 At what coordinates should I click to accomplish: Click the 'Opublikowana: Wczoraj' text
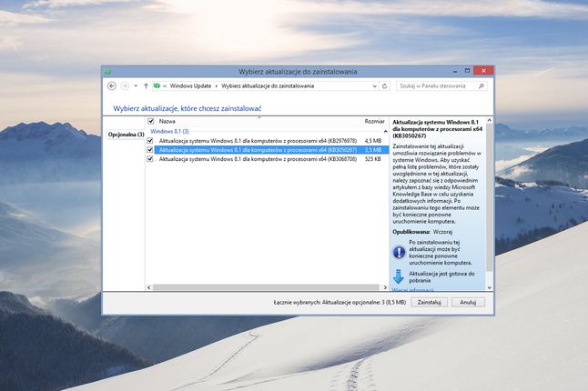point(422,232)
